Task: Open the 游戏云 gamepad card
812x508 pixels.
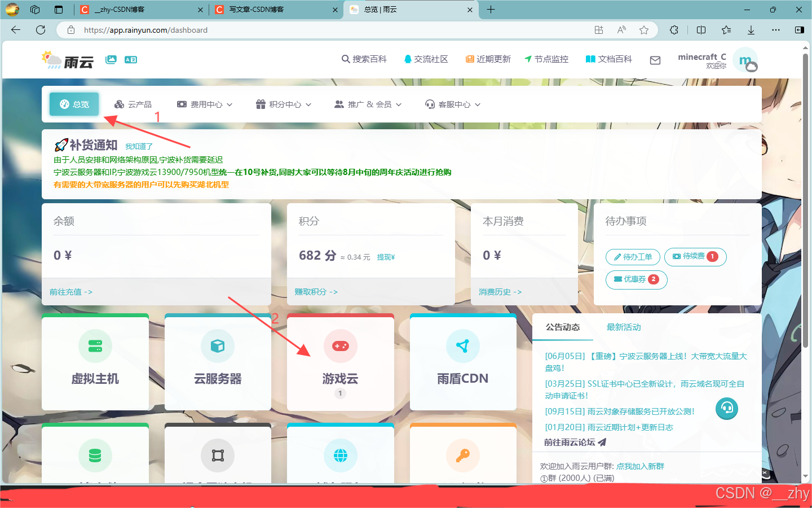Action: point(340,362)
